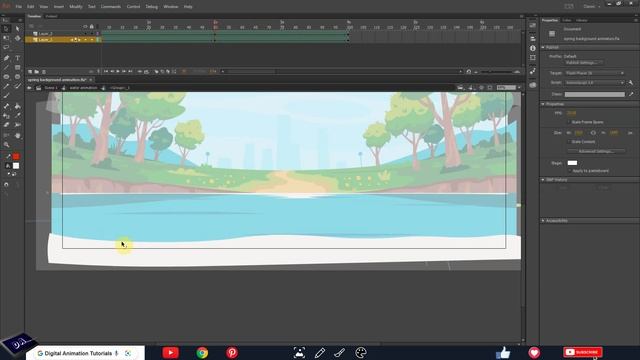Select the Subselection tool
640x360 pixels.
pos(18,29)
